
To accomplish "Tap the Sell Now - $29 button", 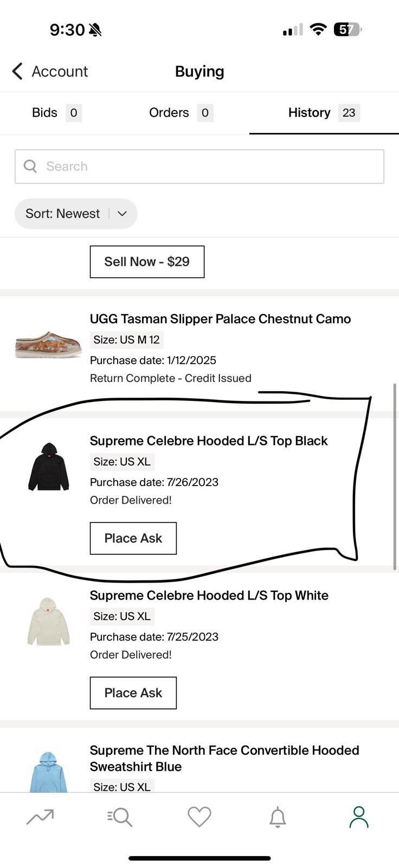I will (147, 261).
